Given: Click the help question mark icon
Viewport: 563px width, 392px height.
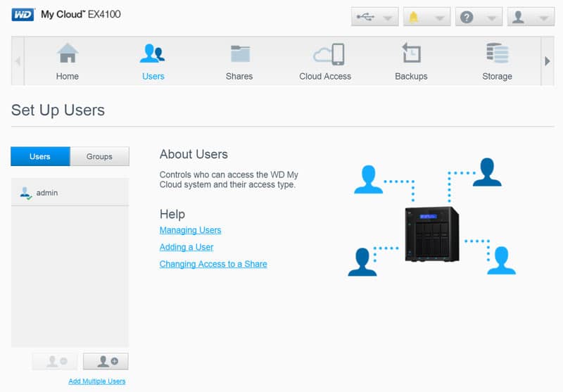Looking at the screenshot, I should point(467,17).
